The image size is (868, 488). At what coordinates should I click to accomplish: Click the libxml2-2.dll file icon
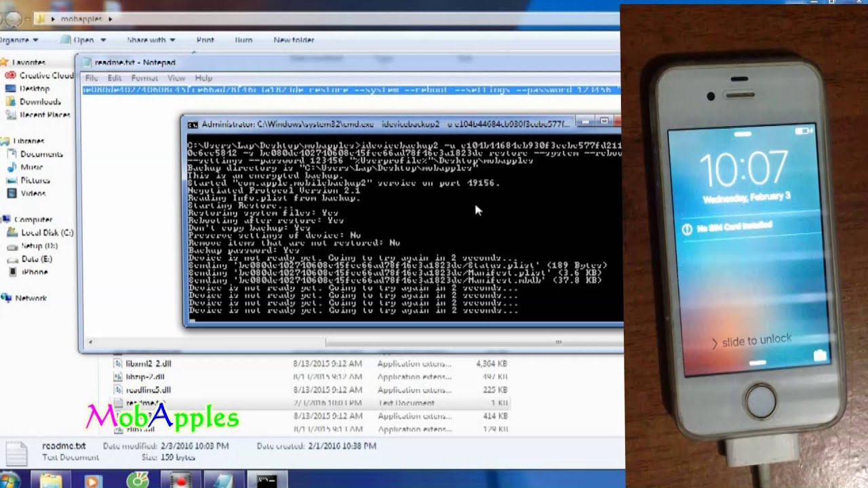(117, 364)
